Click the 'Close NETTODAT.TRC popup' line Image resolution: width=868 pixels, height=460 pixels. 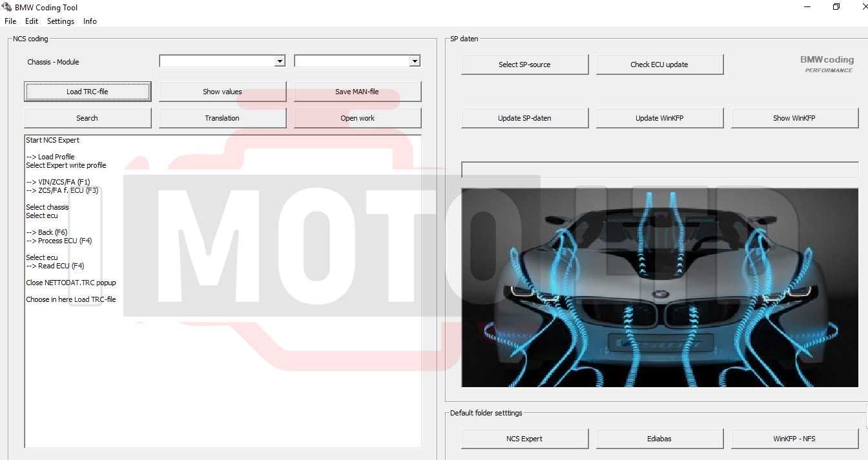coord(71,283)
